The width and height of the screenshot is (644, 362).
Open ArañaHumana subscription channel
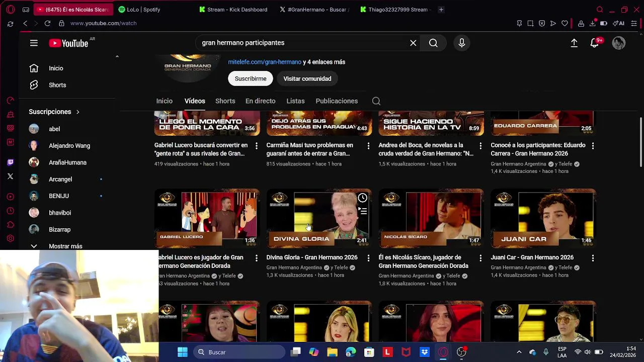[68, 162]
